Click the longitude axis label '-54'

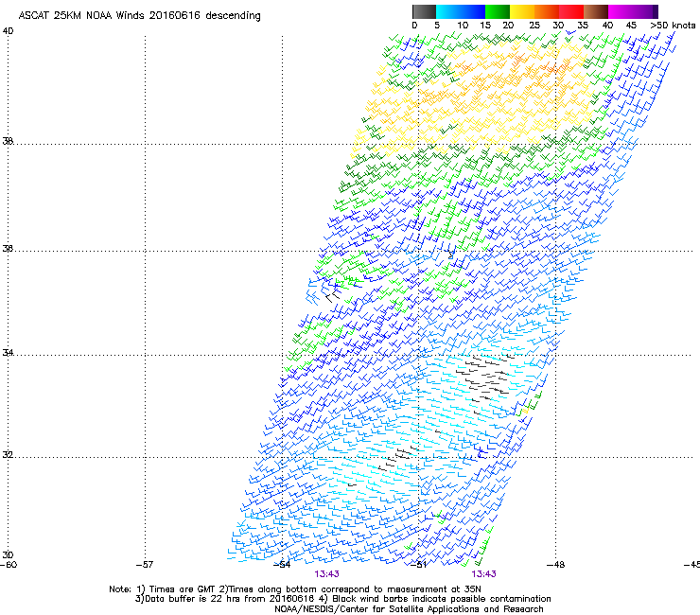point(282,565)
